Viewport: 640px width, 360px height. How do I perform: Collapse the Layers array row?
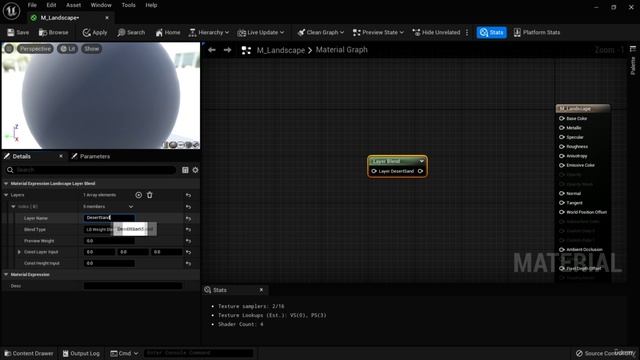point(6,195)
